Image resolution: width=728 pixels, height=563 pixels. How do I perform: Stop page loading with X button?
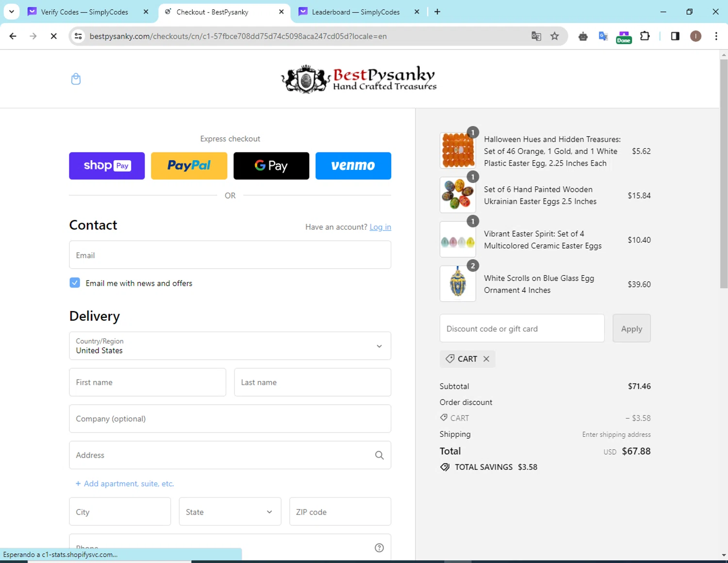point(54,36)
